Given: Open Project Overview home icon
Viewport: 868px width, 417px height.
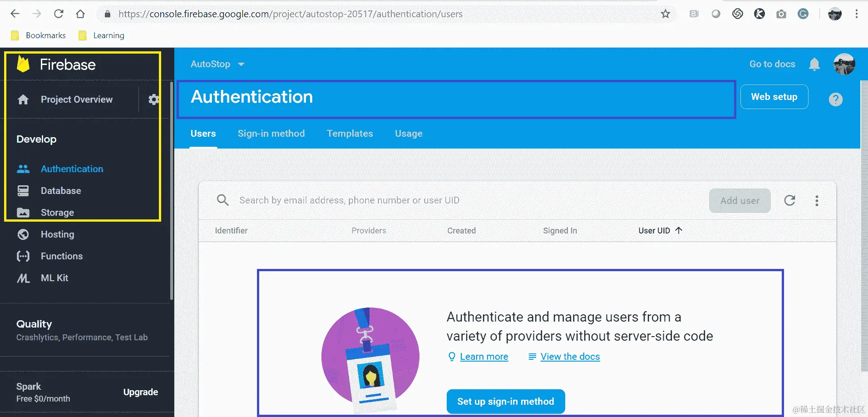Looking at the screenshot, I should pyautogui.click(x=23, y=99).
